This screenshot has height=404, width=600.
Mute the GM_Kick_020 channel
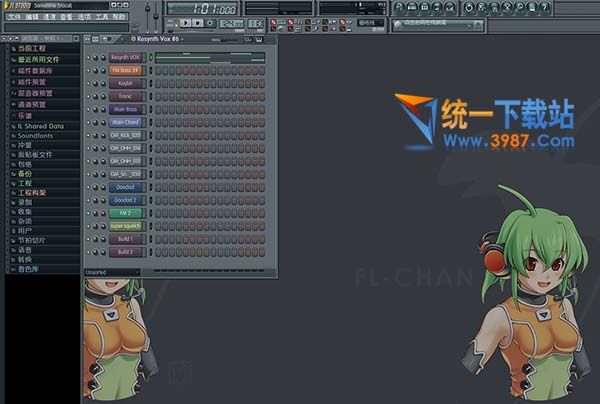coord(88,135)
